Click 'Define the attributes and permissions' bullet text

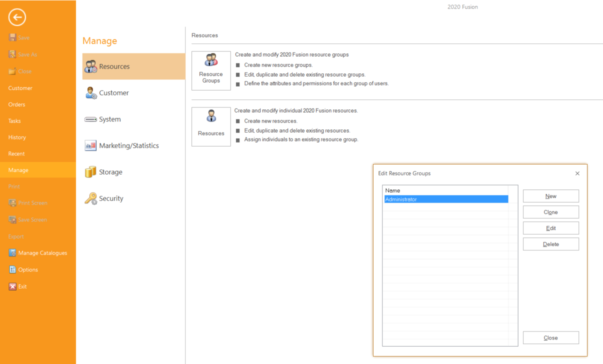(x=316, y=83)
